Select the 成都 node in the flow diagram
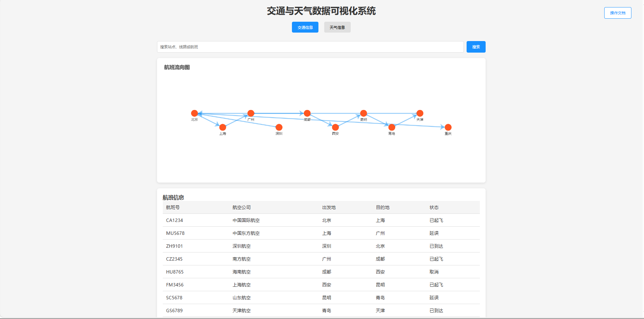644x319 pixels. coord(307,113)
